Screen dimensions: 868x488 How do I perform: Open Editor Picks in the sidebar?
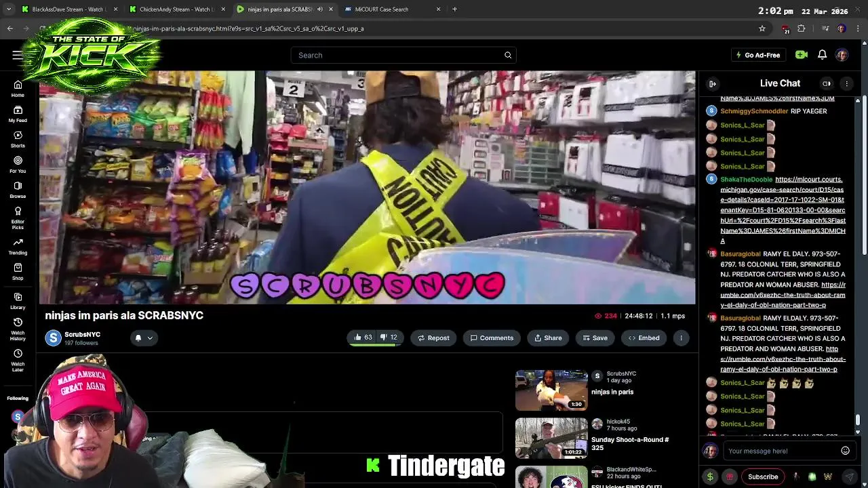[x=18, y=217]
